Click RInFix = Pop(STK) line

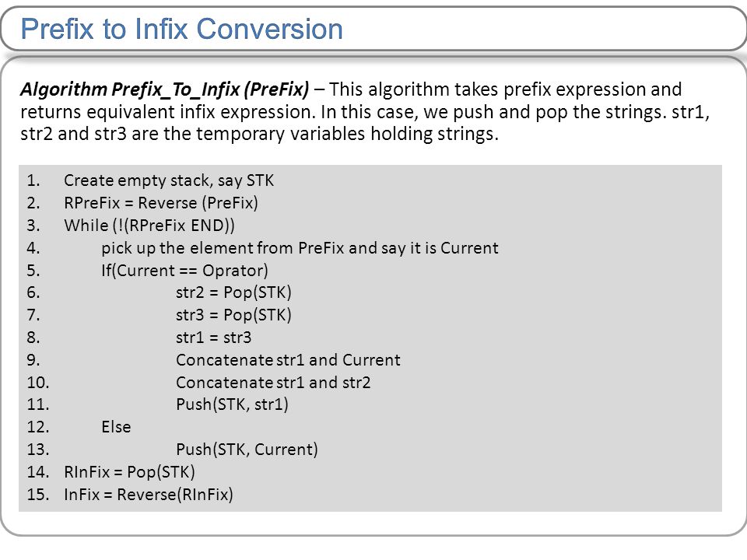tap(129, 472)
